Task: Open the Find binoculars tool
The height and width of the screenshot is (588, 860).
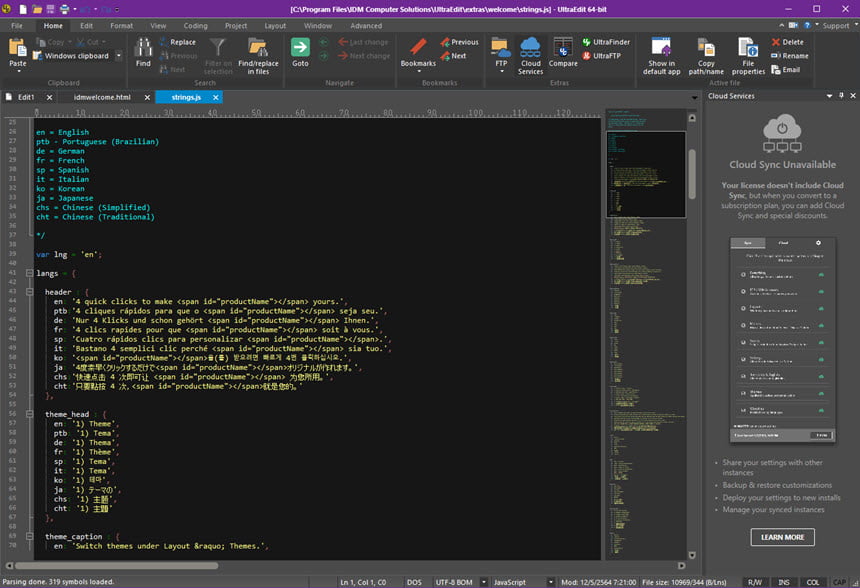Action: pos(143,53)
